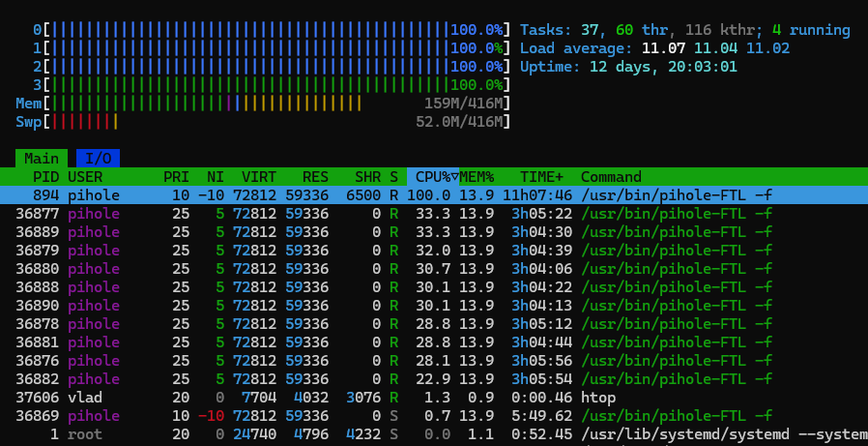Click TIME+ value 5:49.62
This screenshot has height=446, width=868.
click(541, 416)
